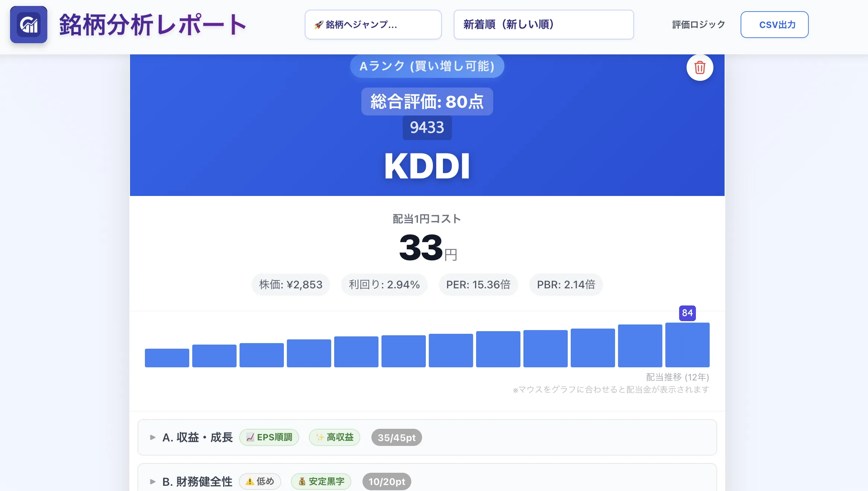Click the KDDI company name

point(427,166)
